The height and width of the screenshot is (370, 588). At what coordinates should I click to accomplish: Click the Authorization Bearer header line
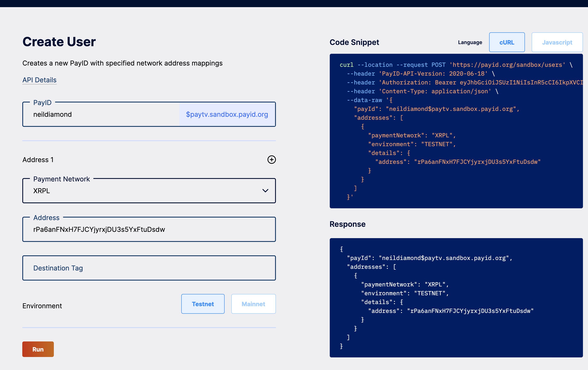click(464, 83)
